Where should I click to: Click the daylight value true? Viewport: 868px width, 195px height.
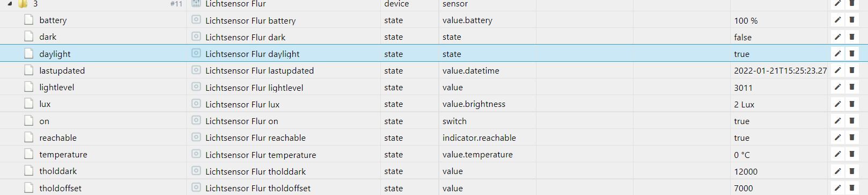click(x=742, y=54)
